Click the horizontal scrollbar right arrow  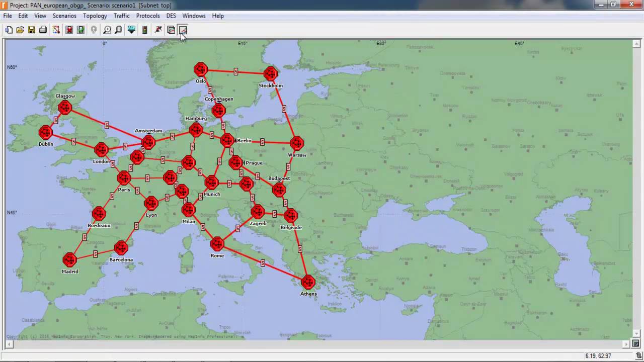[x=626, y=344]
